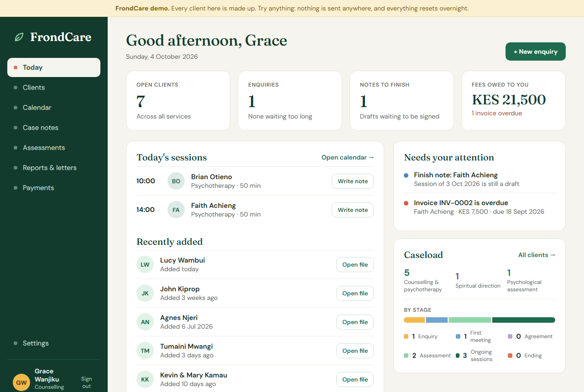Screen dimensions: 584x392
Task: Open Case notes in the sidebar
Action: coord(54,128)
